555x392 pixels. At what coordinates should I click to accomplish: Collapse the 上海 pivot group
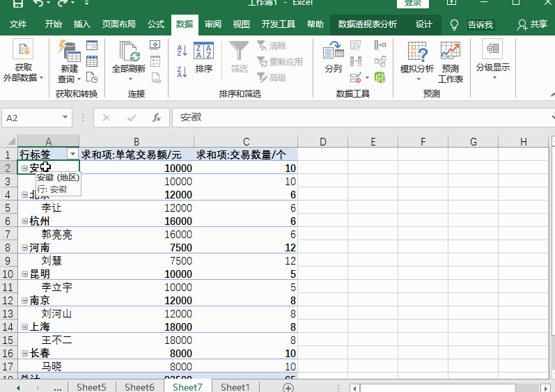(x=24, y=327)
